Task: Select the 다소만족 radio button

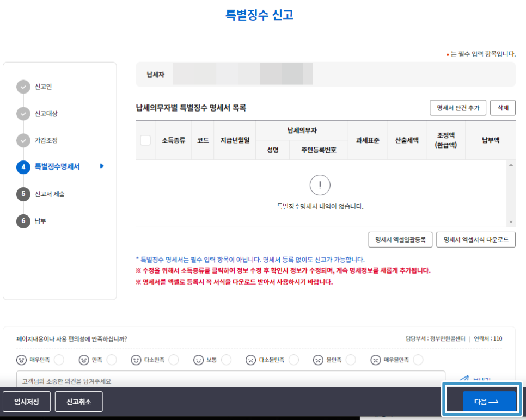Action: 174,360
